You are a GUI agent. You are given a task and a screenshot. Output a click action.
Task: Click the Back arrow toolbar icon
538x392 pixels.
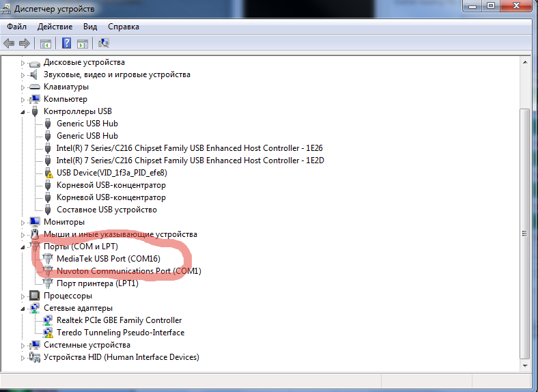click(x=9, y=43)
